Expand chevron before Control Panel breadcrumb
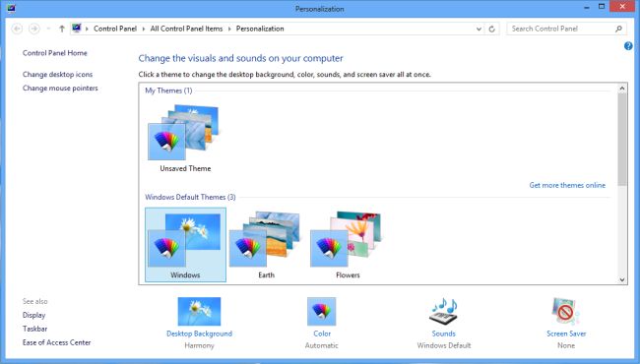This screenshot has height=364, width=640. (x=87, y=29)
